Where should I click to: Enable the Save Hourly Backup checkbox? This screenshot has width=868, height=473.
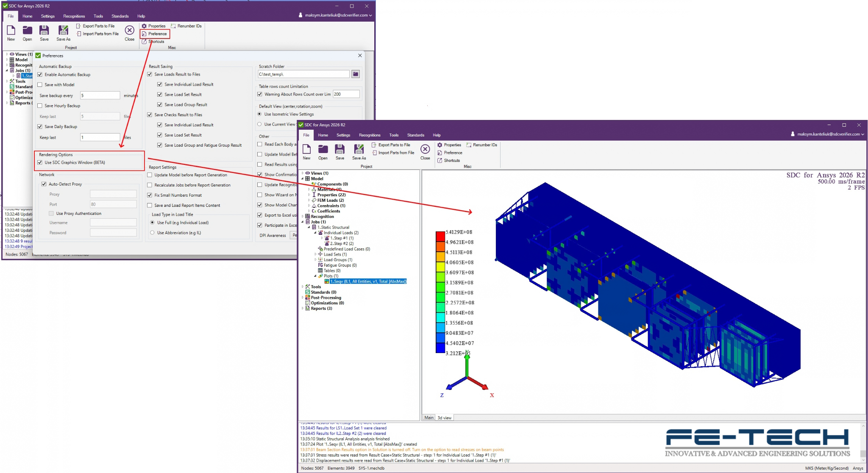pyautogui.click(x=40, y=106)
